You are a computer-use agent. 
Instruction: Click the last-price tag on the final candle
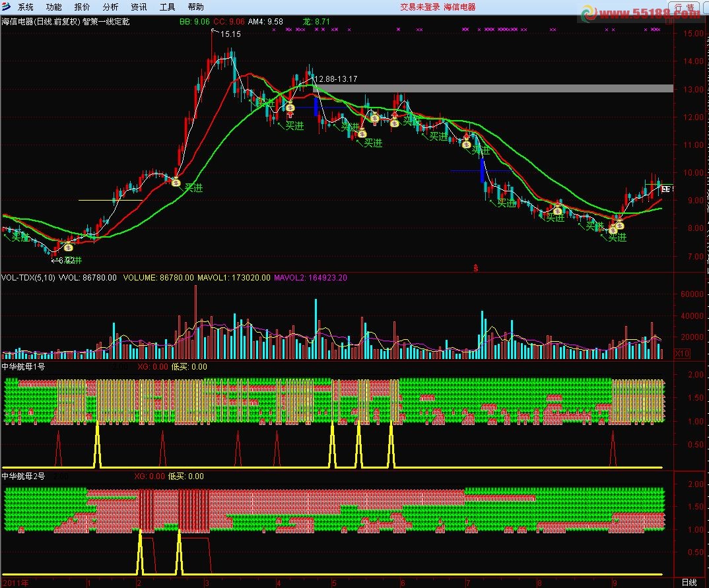point(666,189)
